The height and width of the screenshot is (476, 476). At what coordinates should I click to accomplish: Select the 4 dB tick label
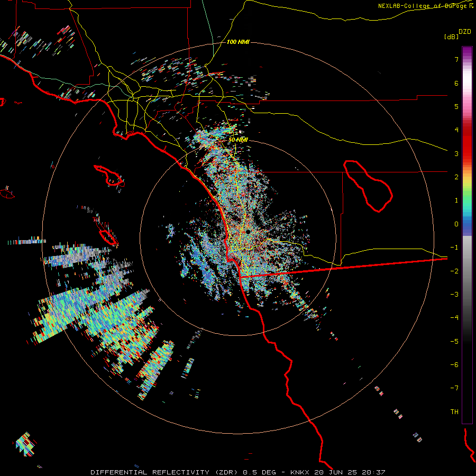click(456, 130)
